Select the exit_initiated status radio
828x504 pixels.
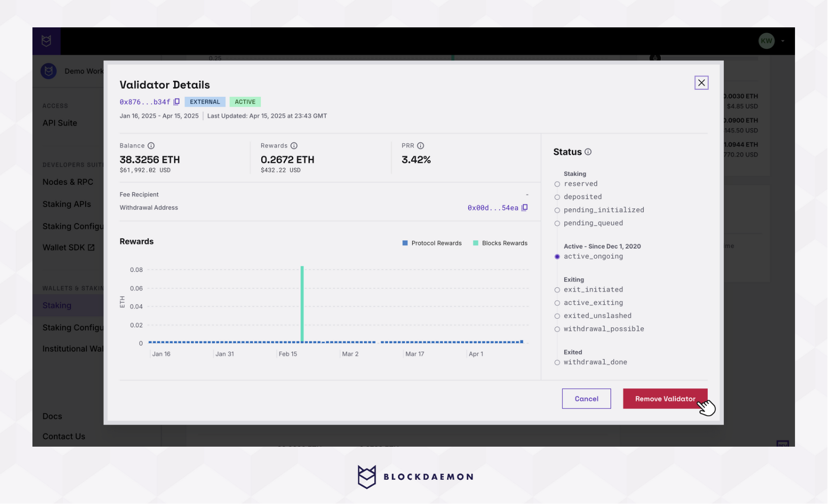[557, 290]
